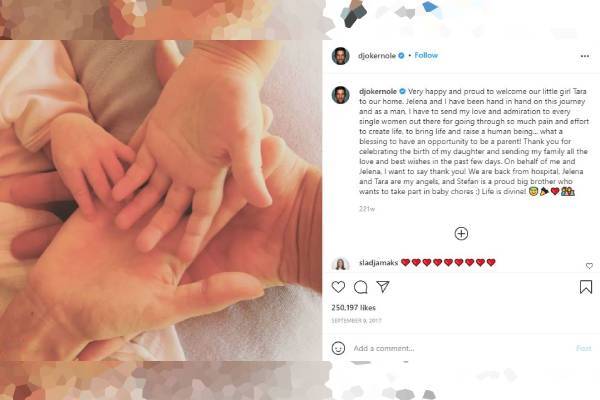Image resolution: width=600 pixels, height=400 pixels.
Task: Open comments via speech bubble icon
Action: (360, 287)
